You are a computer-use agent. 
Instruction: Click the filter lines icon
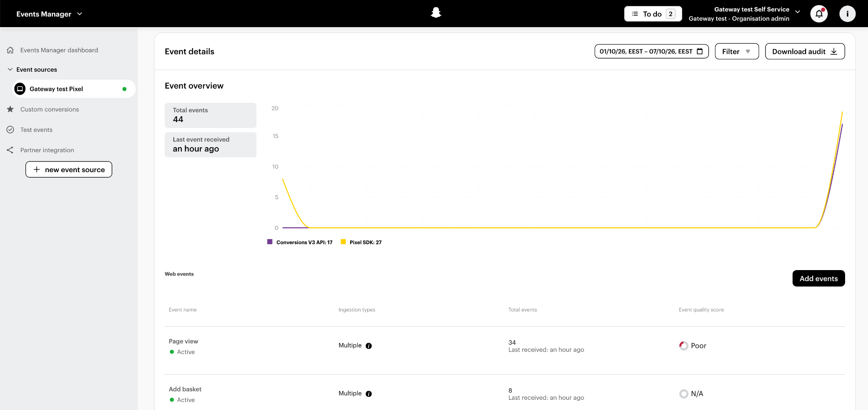[x=748, y=51]
